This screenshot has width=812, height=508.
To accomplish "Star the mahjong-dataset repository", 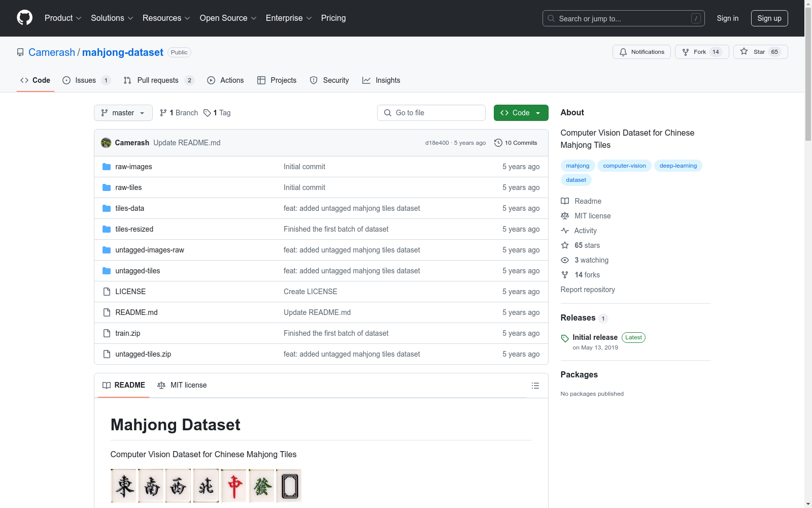I will (760, 52).
